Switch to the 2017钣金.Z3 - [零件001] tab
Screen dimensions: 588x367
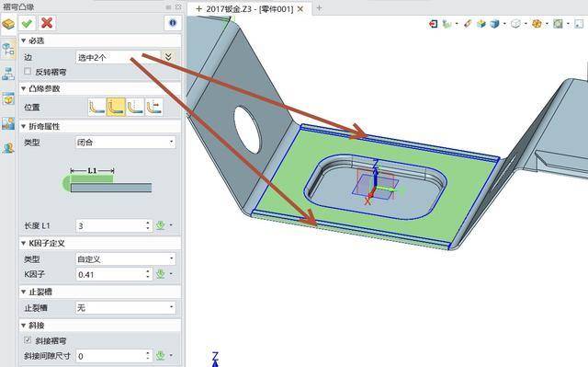coord(249,8)
